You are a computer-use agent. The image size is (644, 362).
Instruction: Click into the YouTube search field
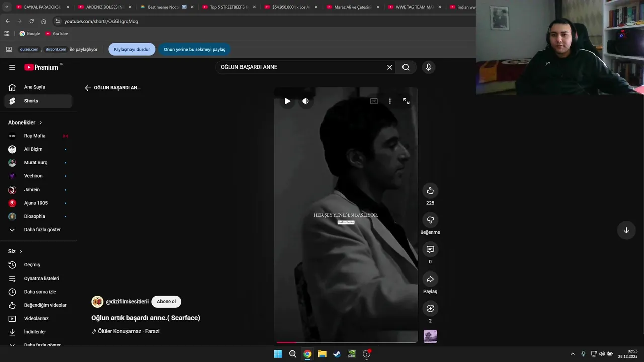[302, 67]
